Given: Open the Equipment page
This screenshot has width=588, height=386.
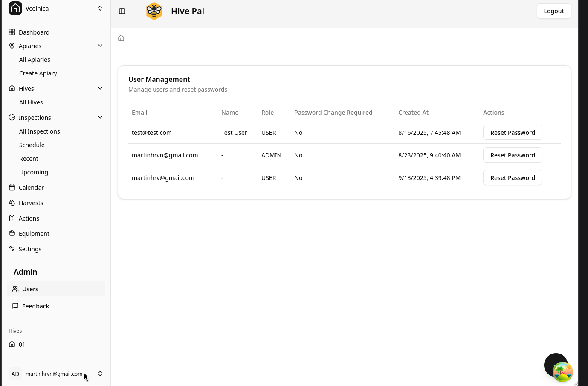Looking at the screenshot, I should pyautogui.click(x=34, y=234).
